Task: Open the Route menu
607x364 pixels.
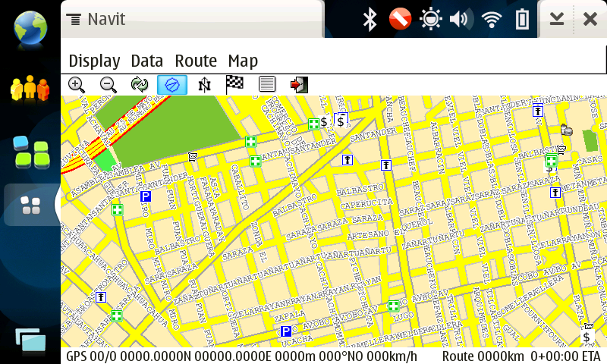Action: click(x=196, y=61)
